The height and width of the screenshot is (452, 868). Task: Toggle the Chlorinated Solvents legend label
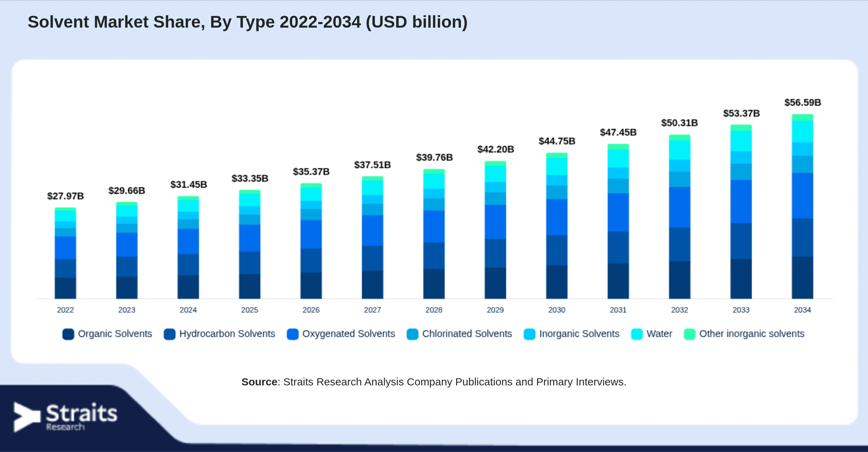click(x=467, y=334)
